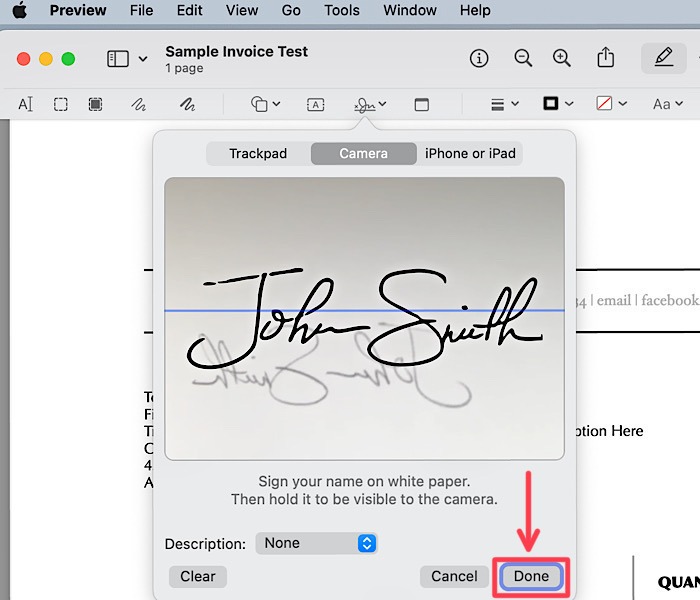The image size is (700, 600).
Task: Open the Help menu
Action: 475,10
